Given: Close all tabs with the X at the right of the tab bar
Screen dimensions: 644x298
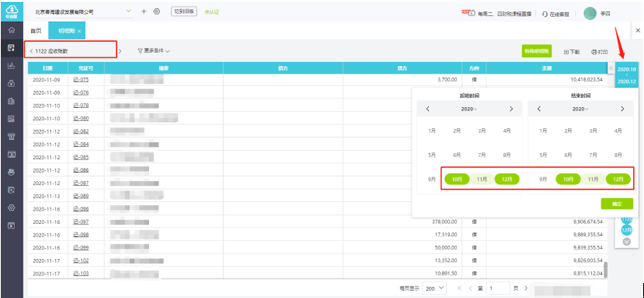Looking at the screenshot, I should pos(638,30).
